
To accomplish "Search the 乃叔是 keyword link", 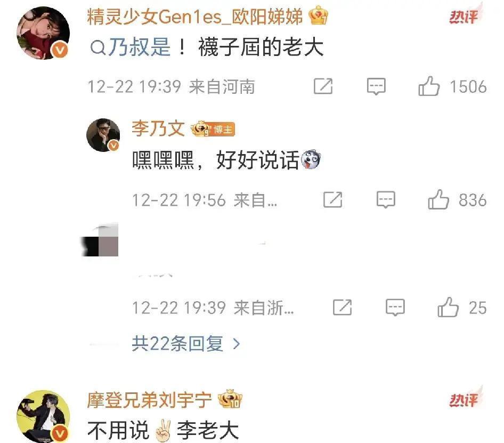I will (140, 47).
